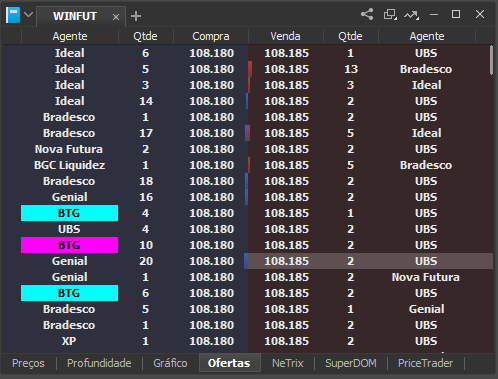Switch to the Preços tab
498x379 pixels.
[28, 363]
